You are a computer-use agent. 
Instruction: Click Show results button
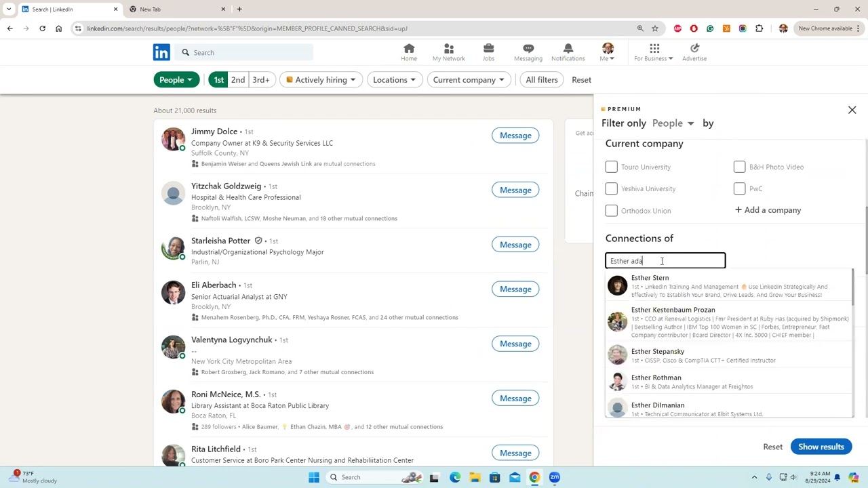821,447
